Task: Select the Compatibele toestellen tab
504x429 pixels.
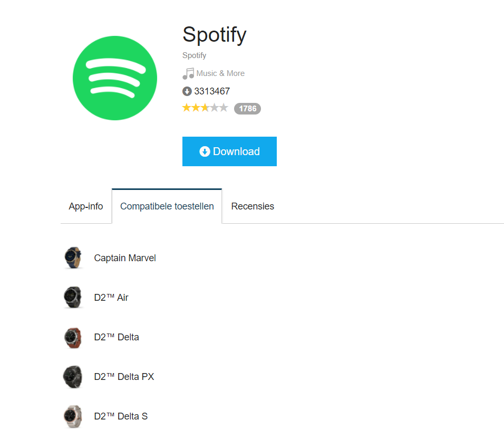Action: click(167, 206)
